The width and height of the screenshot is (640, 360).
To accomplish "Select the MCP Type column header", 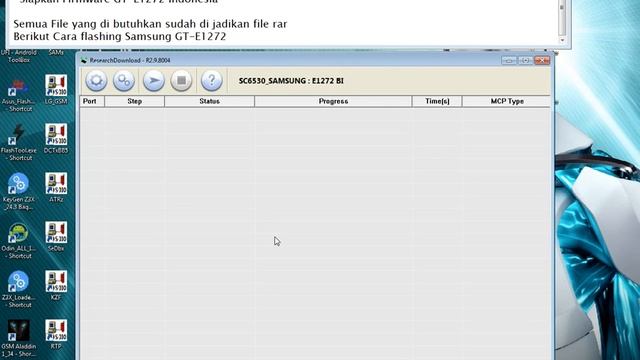I will [x=507, y=101].
